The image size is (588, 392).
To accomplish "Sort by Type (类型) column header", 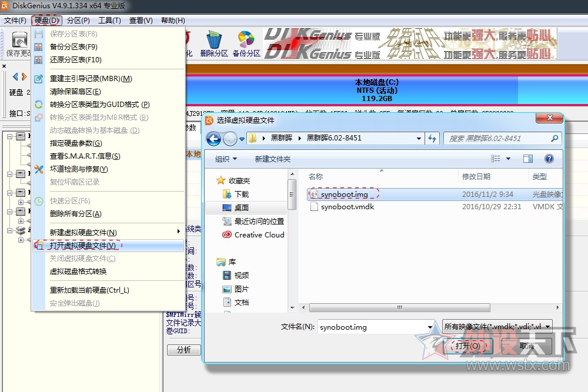I will (x=546, y=176).
